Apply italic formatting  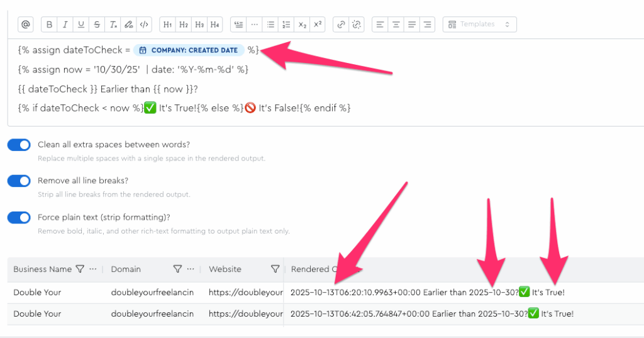tap(65, 25)
